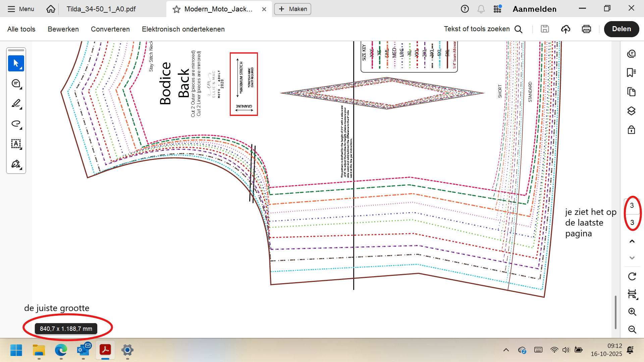Select the text box tool
This screenshot has height=362, width=644.
pos(16,144)
